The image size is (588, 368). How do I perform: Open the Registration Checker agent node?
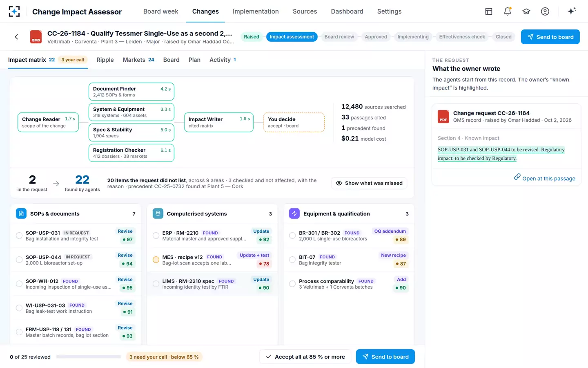coord(131,153)
